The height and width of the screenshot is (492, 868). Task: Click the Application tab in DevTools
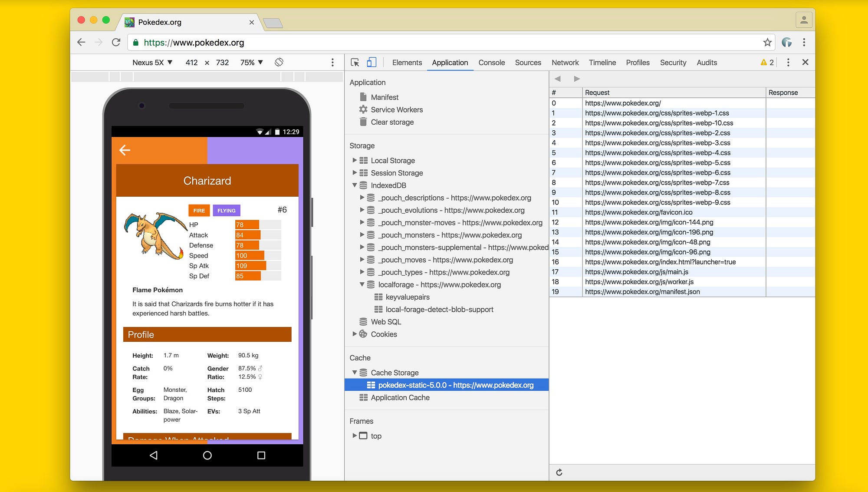pos(450,63)
